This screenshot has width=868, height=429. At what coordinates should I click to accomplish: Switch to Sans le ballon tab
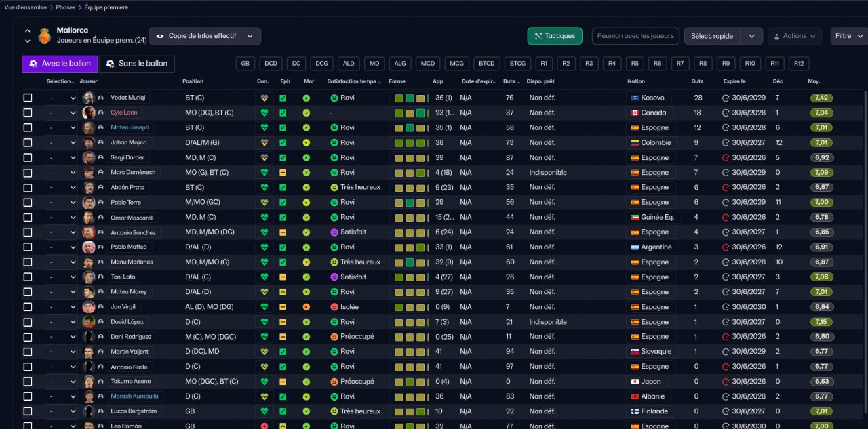pos(137,64)
